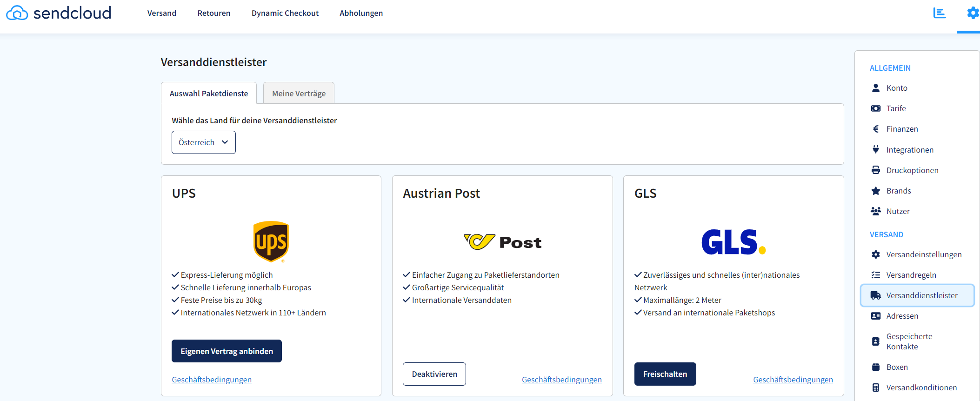
Task: Click the Konto person icon
Action: (x=875, y=88)
